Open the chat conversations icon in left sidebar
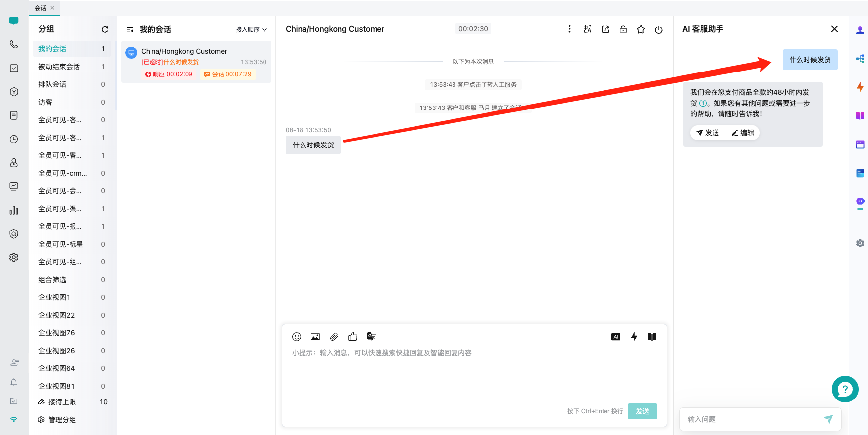This screenshot has width=868, height=435. [14, 21]
